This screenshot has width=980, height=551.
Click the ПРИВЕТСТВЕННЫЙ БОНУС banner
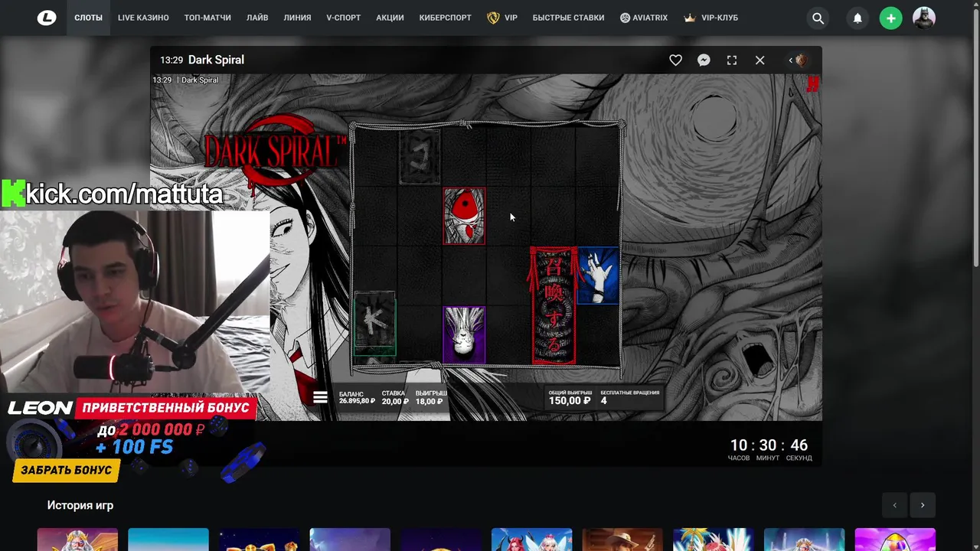[x=165, y=408]
